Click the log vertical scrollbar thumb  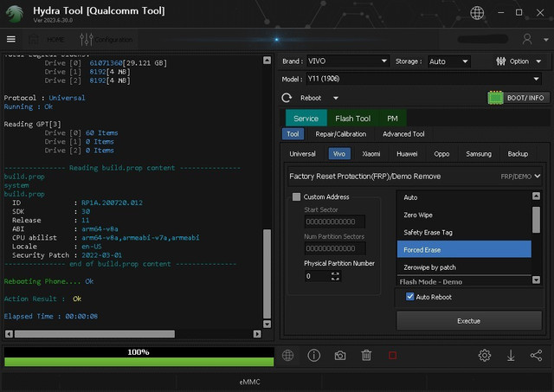[x=267, y=274]
